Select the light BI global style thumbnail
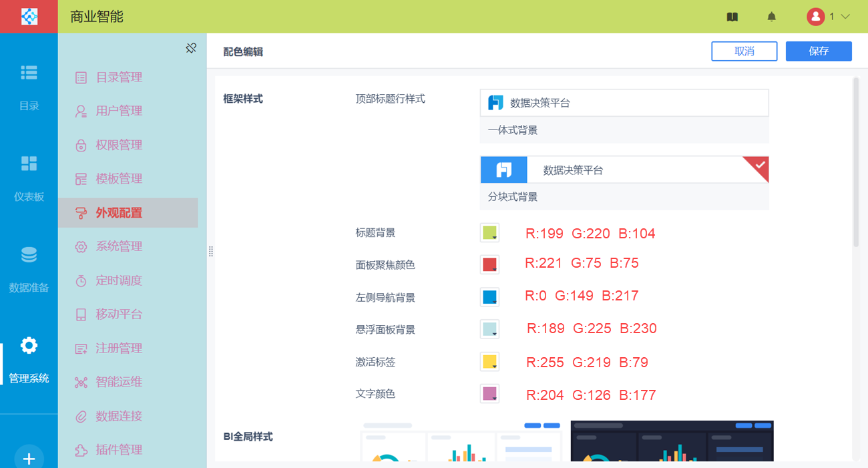Viewport: 868px width, 468px height. (461, 441)
